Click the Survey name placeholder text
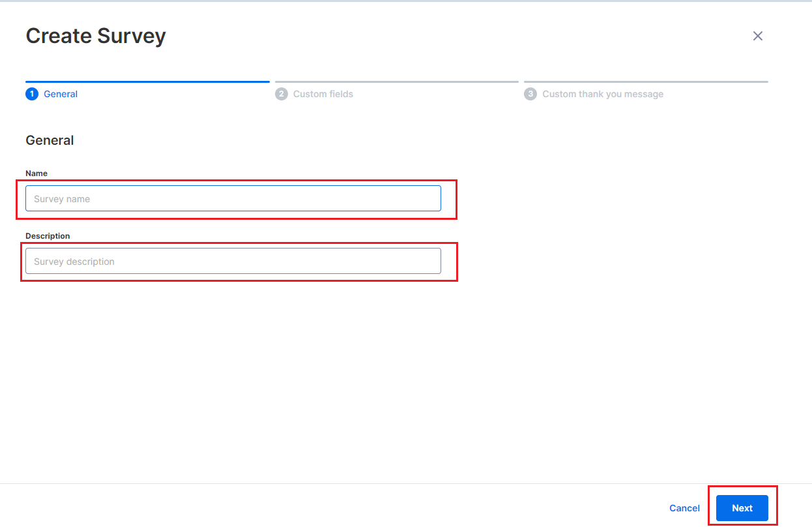The image size is (812, 527). coord(62,198)
